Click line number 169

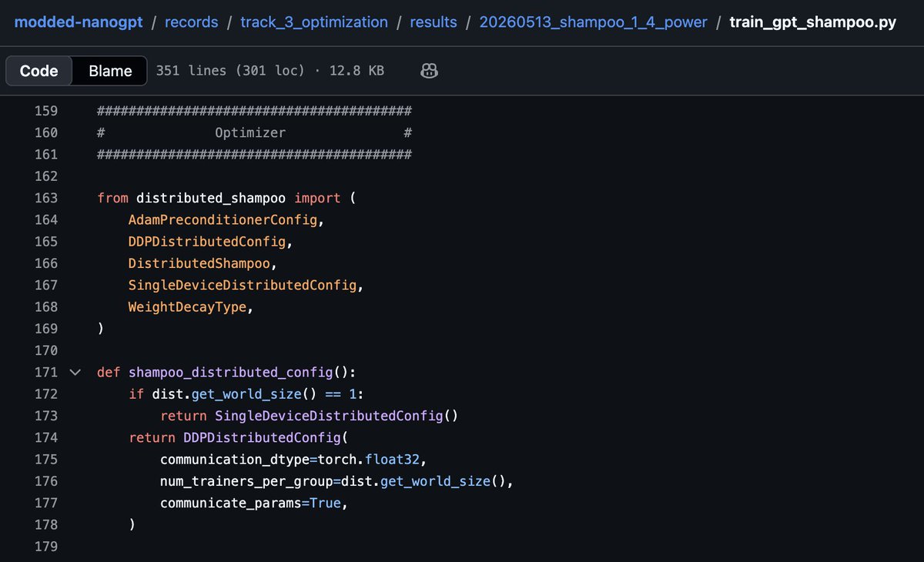pyautogui.click(x=46, y=329)
